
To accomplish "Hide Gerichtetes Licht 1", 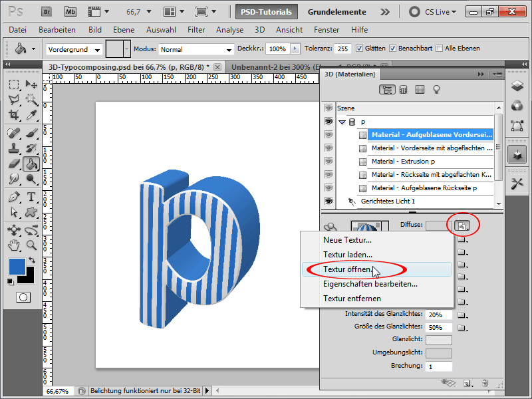I will [x=328, y=201].
